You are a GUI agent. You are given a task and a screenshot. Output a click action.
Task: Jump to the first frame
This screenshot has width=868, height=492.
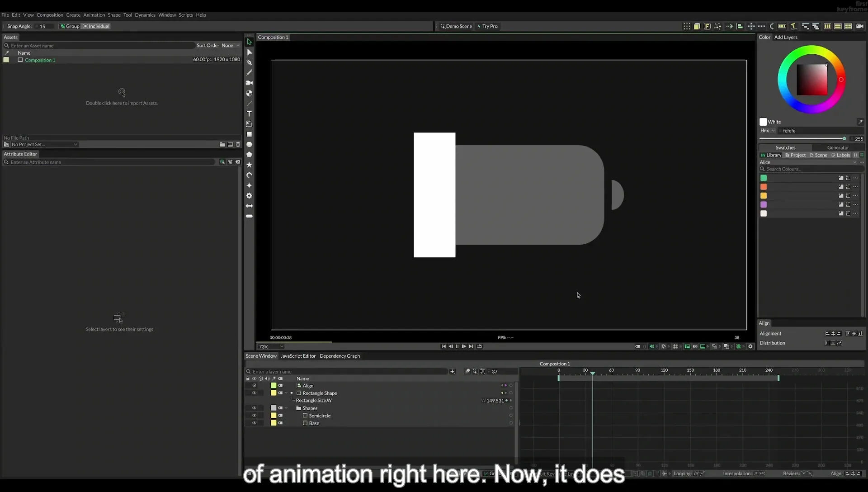(443, 347)
